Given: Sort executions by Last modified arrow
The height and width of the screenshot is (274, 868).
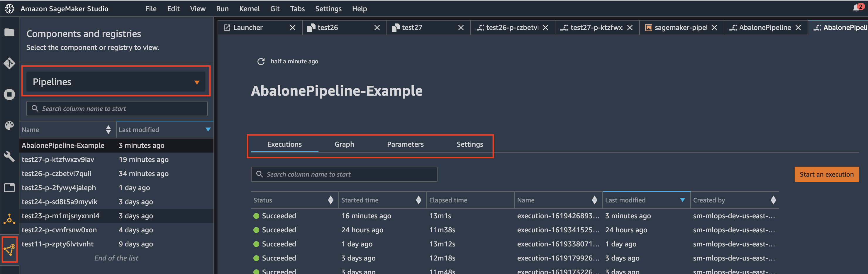Looking at the screenshot, I should (683, 200).
